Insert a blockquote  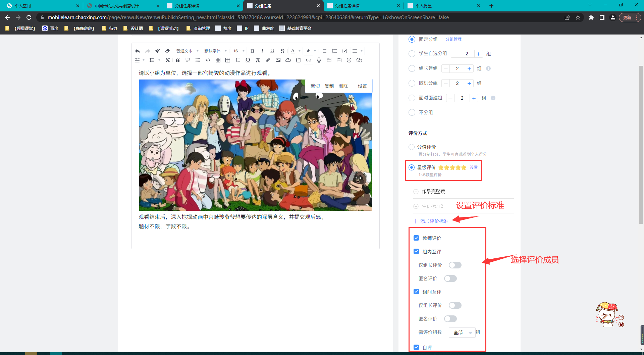(178, 60)
